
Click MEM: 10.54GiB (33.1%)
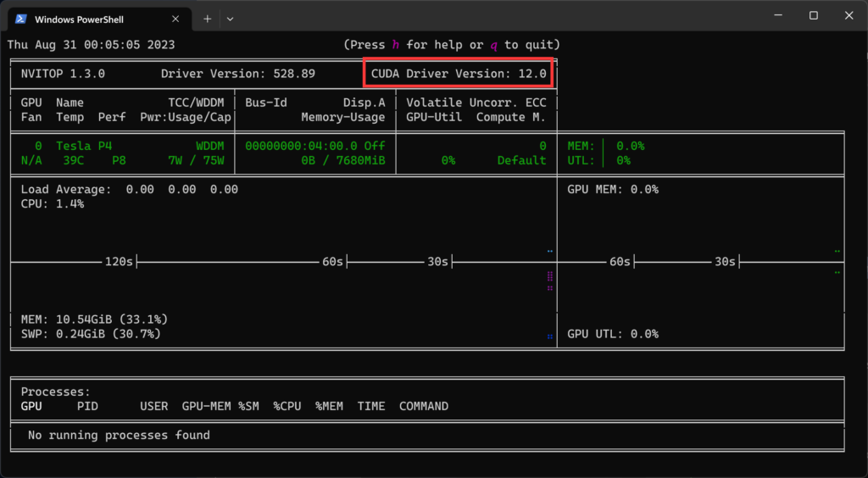tap(95, 320)
